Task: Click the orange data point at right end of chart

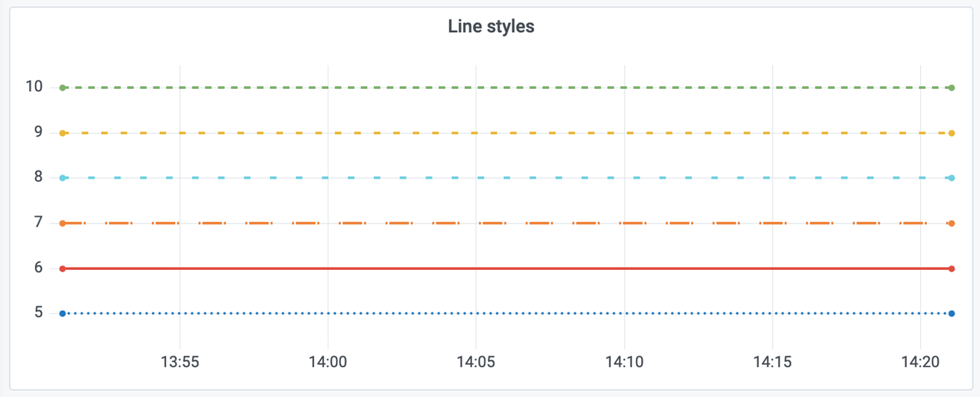Action: (951, 223)
